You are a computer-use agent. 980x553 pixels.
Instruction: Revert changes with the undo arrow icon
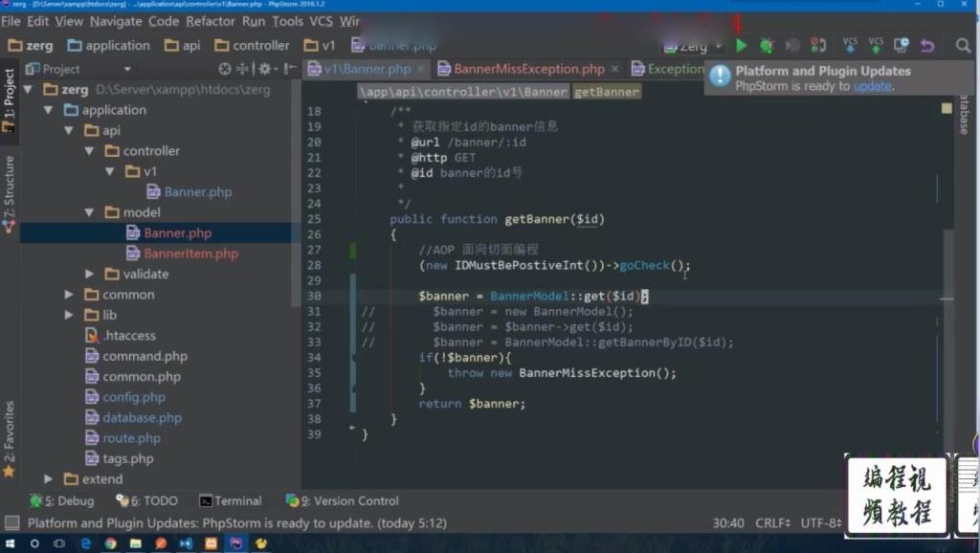926,46
